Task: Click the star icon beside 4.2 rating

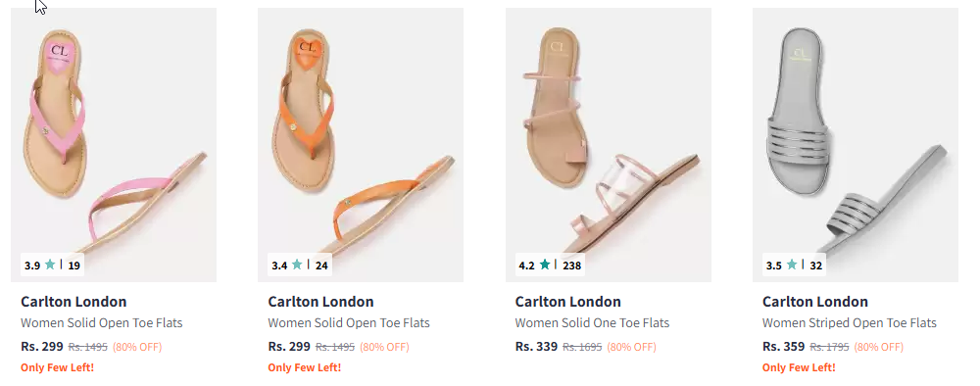Action: click(544, 265)
